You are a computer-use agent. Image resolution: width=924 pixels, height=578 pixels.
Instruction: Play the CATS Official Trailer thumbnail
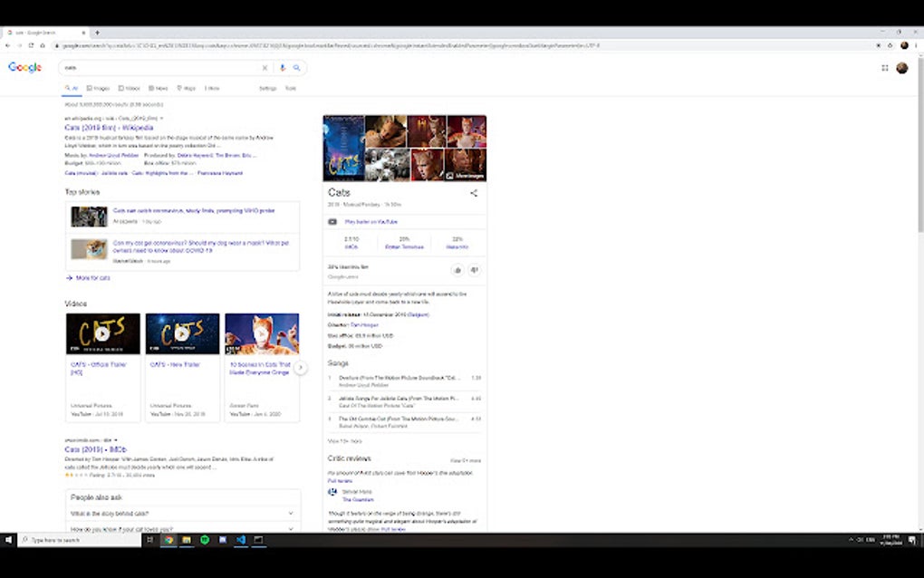pos(102,333)
